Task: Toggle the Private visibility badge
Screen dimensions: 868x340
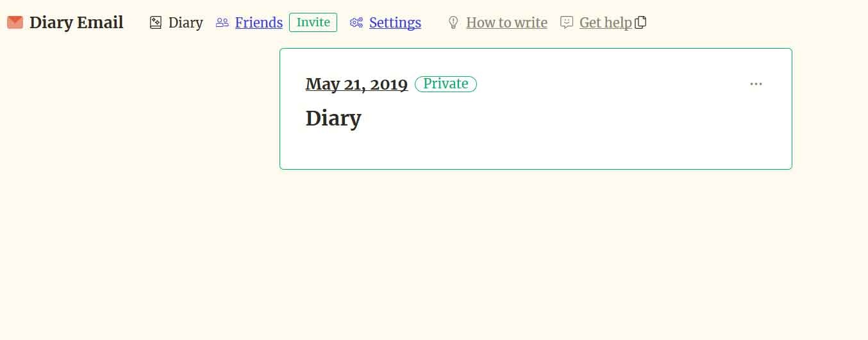Action: pos(446,84)
